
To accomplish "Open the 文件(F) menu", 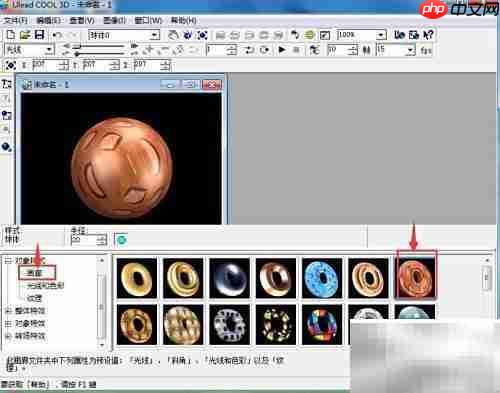I will (15, 21).
